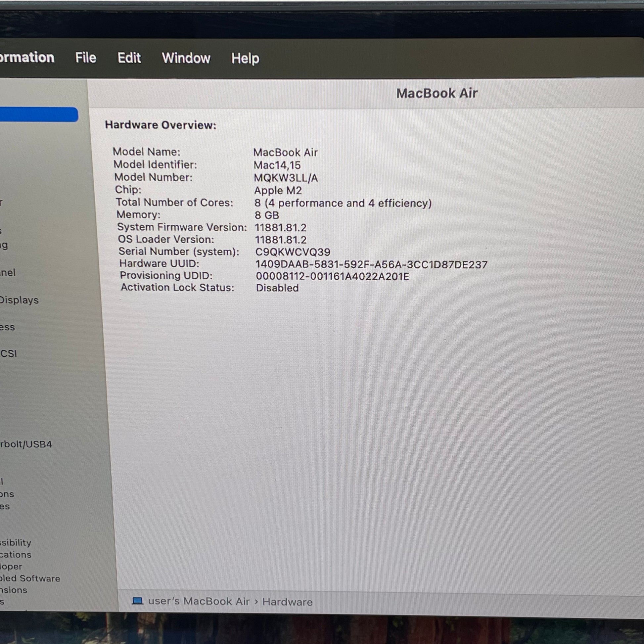
Task: Select Accessibility in the sidebar
Action: (x=16, y=542)
